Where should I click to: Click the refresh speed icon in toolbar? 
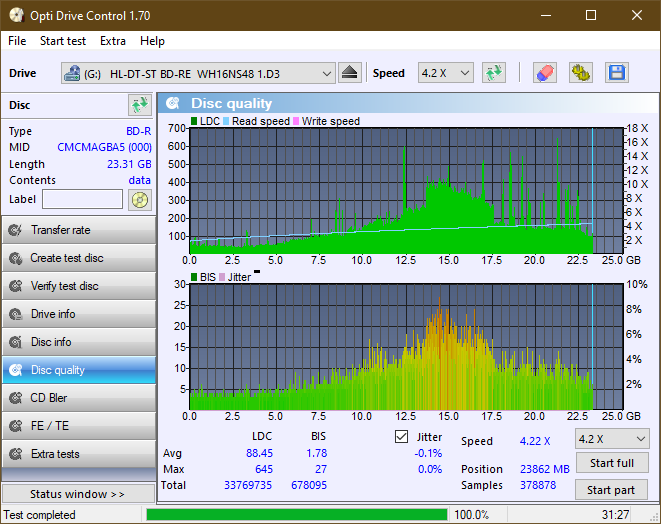pos(493,73)
